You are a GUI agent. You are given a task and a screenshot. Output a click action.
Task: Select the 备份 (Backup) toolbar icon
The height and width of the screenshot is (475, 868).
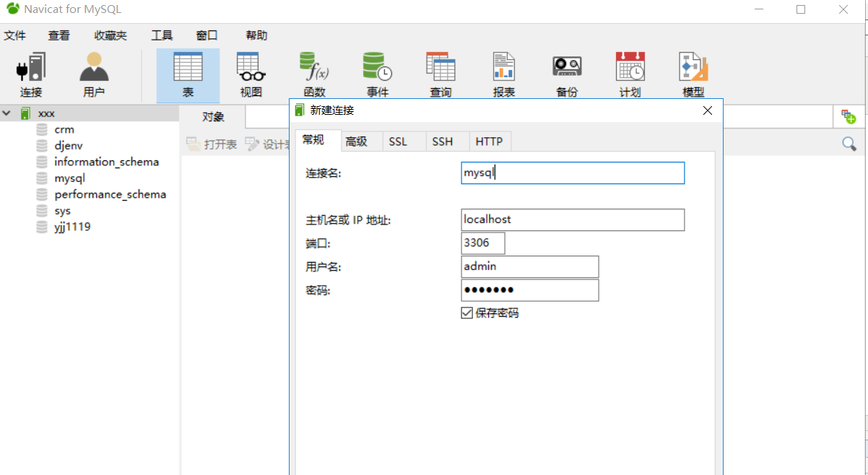pyautogui.click(x=567, y=75)
